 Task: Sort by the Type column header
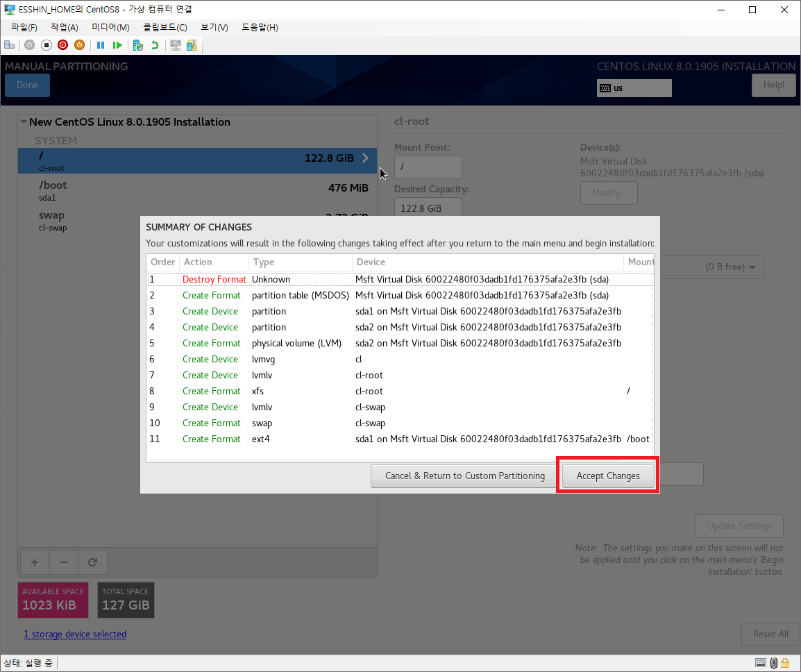(x=301, y=262)
